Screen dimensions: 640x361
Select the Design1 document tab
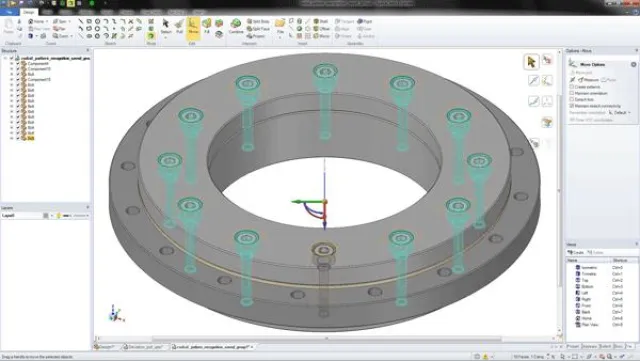[x=107, y=347]
